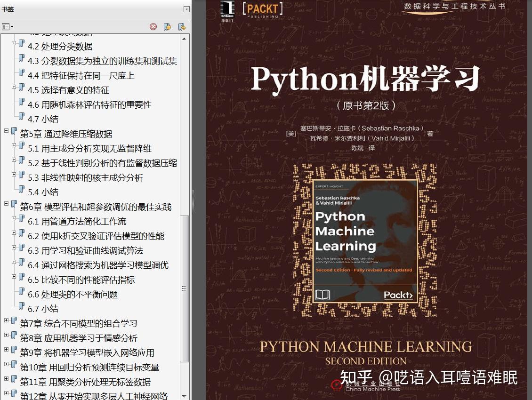This screenshot has height=400, width=532.
Task: Expand 5.1 用主成分分析实现无监督降维
Action: click(14, 145)
